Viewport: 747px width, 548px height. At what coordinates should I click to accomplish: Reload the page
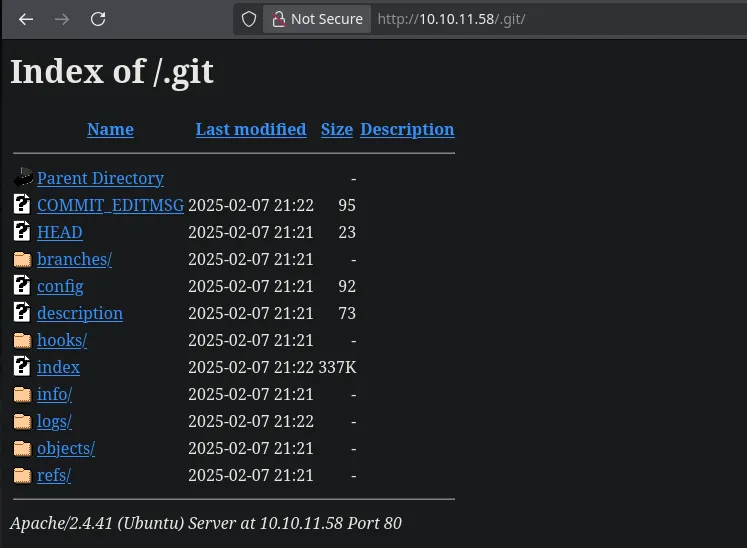pos(98,19)
